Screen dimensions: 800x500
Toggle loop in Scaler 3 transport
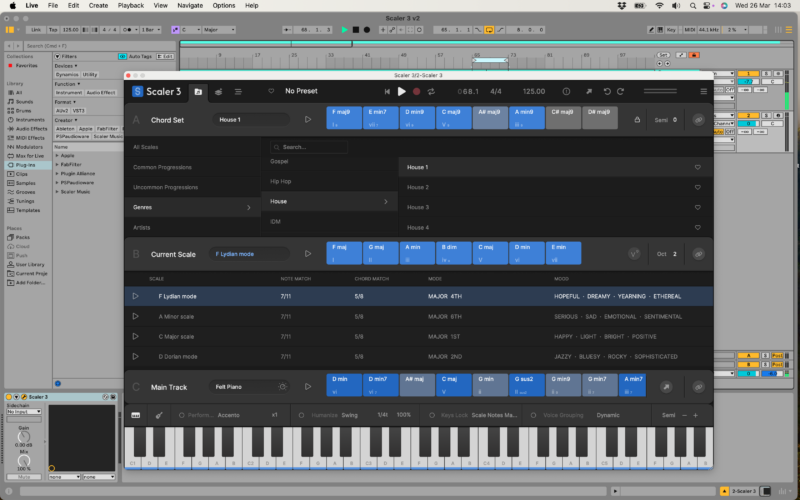click(x=431, y=91)
